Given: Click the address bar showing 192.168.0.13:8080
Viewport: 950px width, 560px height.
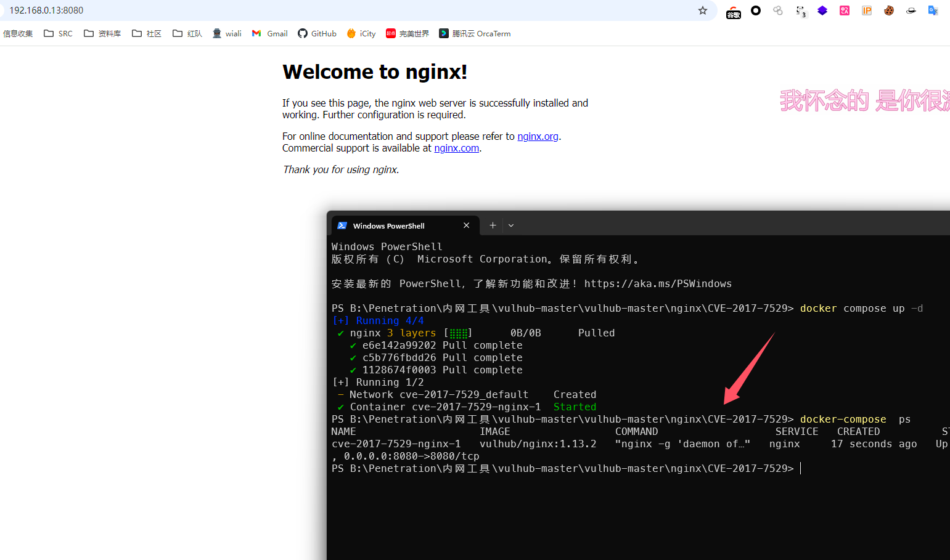Looking at the screenshot, I should tap(308, 10).
